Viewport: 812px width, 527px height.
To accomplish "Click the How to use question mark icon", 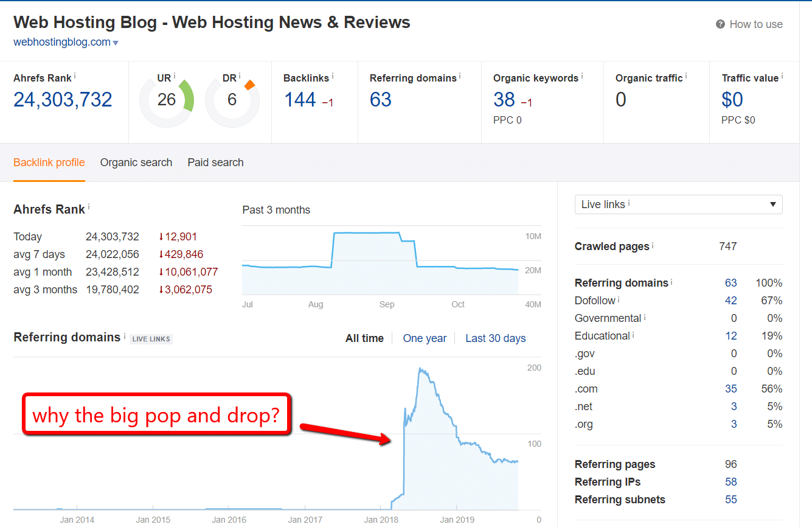I will tap(720, 24).
